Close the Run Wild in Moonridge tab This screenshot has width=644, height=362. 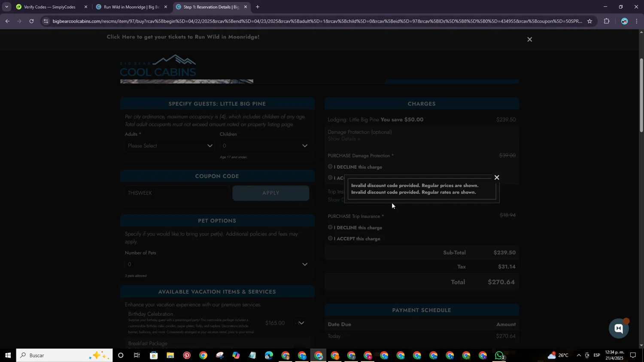tap(166, 7)
